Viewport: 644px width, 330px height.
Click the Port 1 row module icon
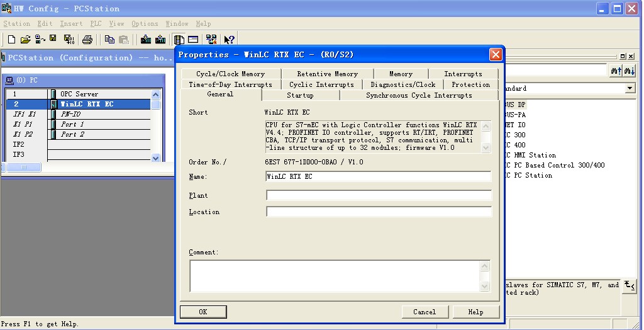pyautogui.click(x=54, y=124)
